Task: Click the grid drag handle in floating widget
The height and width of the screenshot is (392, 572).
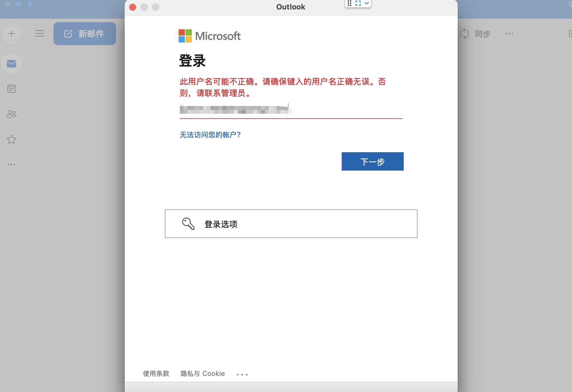Action: (x=349, y=3)
